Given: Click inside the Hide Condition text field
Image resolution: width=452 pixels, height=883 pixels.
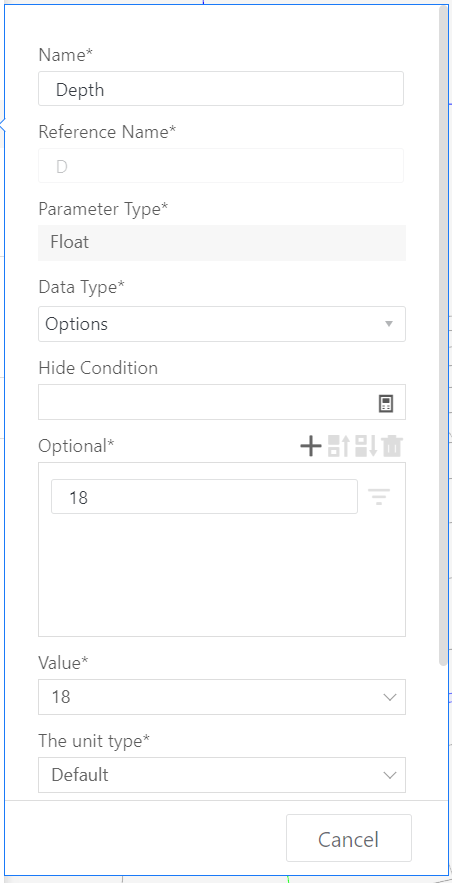Looking at the screenshot, I should point(206,402).
